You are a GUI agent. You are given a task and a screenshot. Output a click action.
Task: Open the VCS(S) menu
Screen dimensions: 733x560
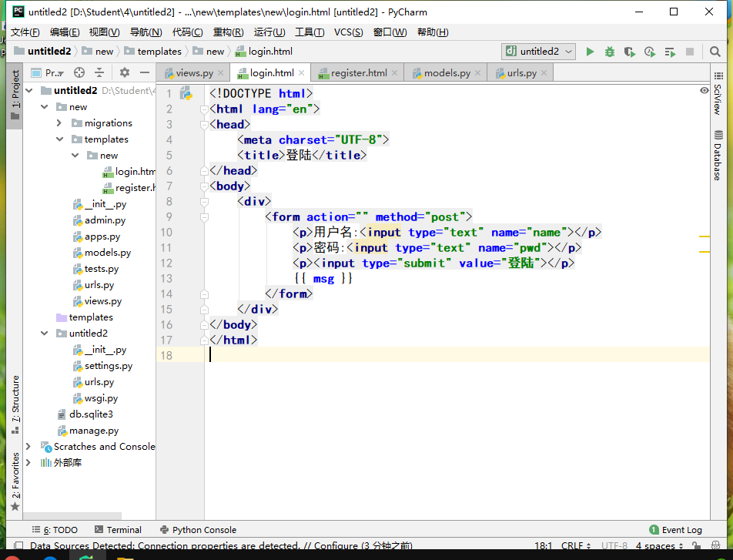[x=348, y=32]
